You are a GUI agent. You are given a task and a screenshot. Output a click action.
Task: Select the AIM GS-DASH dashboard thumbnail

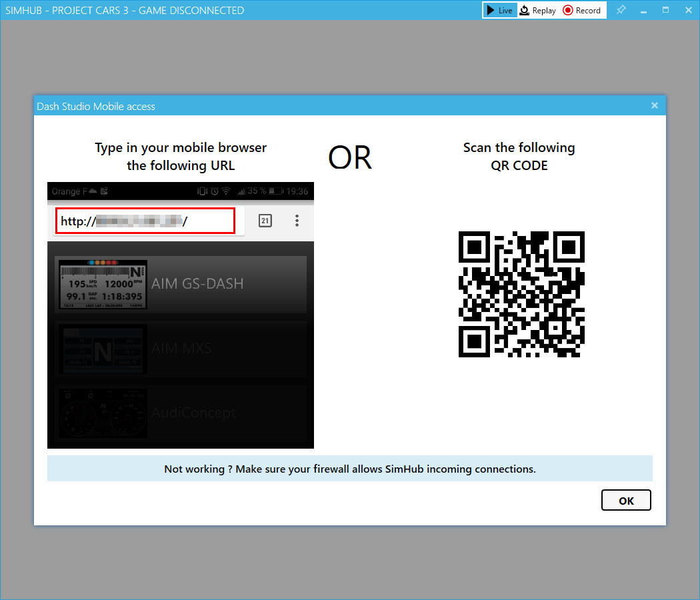(x=103, y=284)
